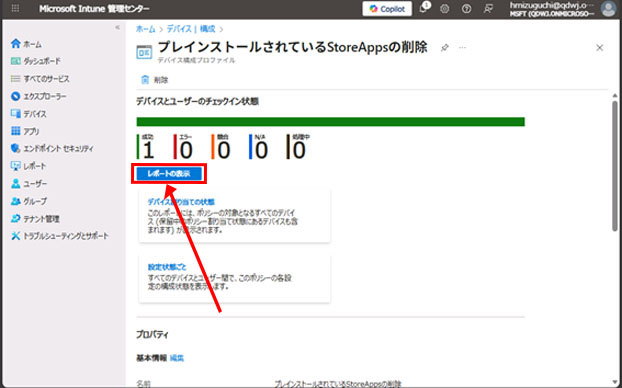Open テナント管理 in sidebar
The image size is (622, 388).
click(35, 219)
